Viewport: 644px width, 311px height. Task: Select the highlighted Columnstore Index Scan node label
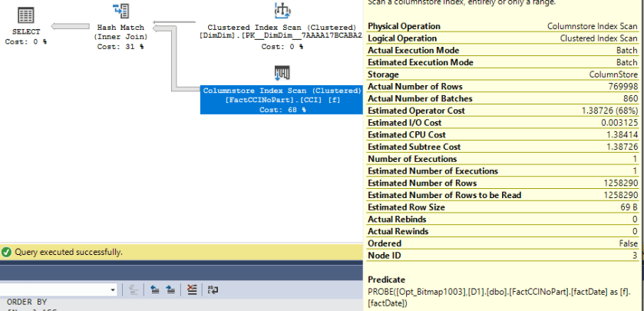(x=281, y=100)
